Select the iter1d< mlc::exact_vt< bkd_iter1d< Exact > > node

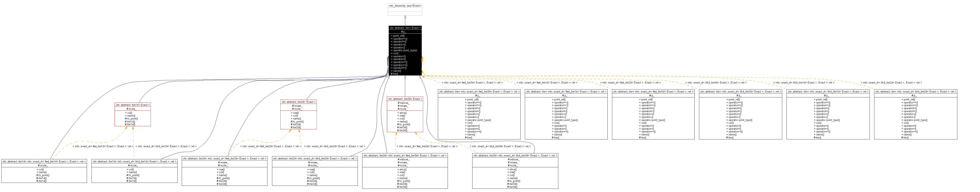(135, 171)
